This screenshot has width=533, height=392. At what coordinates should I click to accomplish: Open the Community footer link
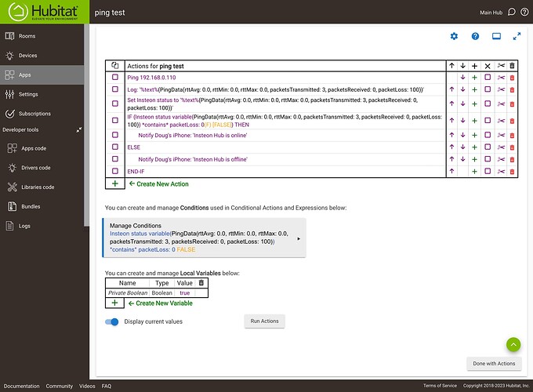(x=59, y=387)
